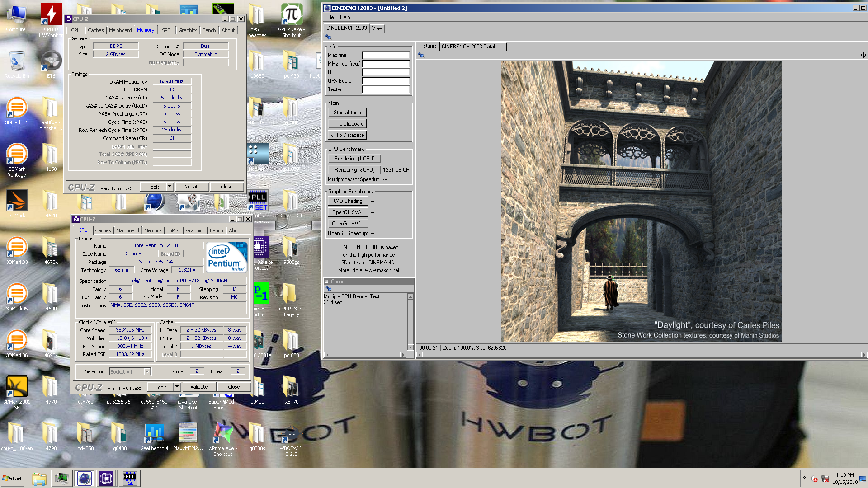Click Cinebench sphere taskbar icon
Image resolution: width=868 pixels, height=488 pixels.
tap(84, 478)
